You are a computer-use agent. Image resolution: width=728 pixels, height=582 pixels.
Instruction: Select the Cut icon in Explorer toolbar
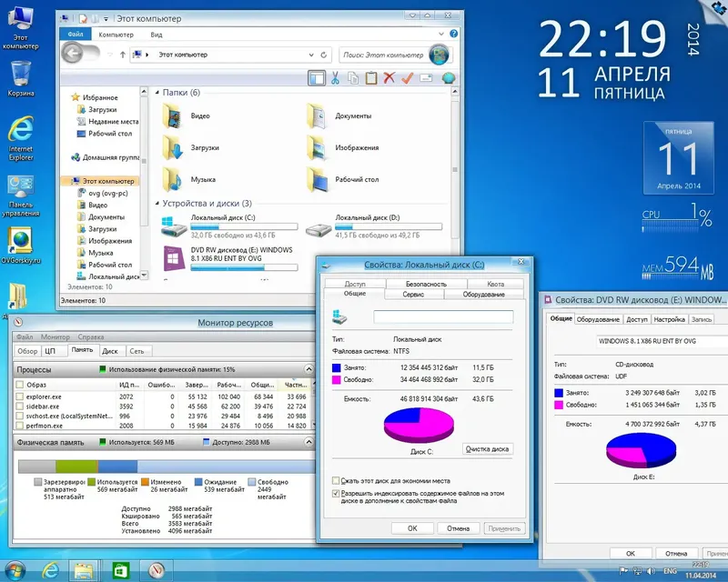click(x=336, y=78)
